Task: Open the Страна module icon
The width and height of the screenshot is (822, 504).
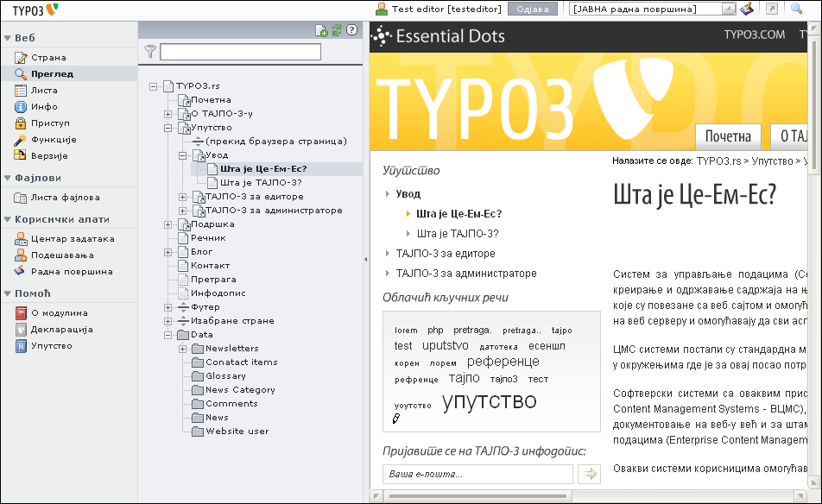Action: coord(21,58)
